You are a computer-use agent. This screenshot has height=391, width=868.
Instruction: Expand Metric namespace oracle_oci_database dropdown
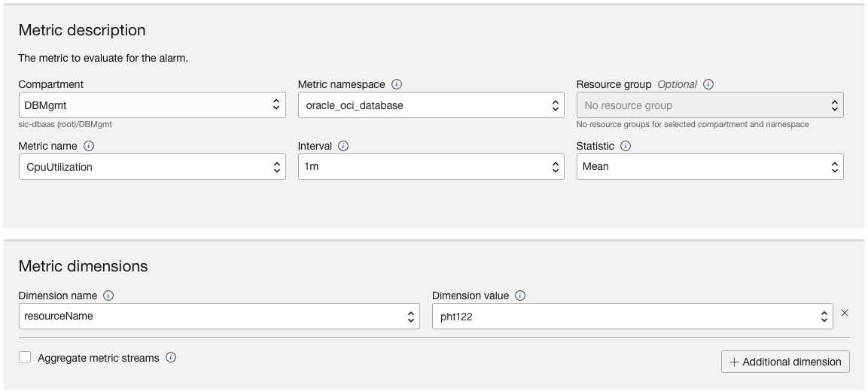point(431,105)
